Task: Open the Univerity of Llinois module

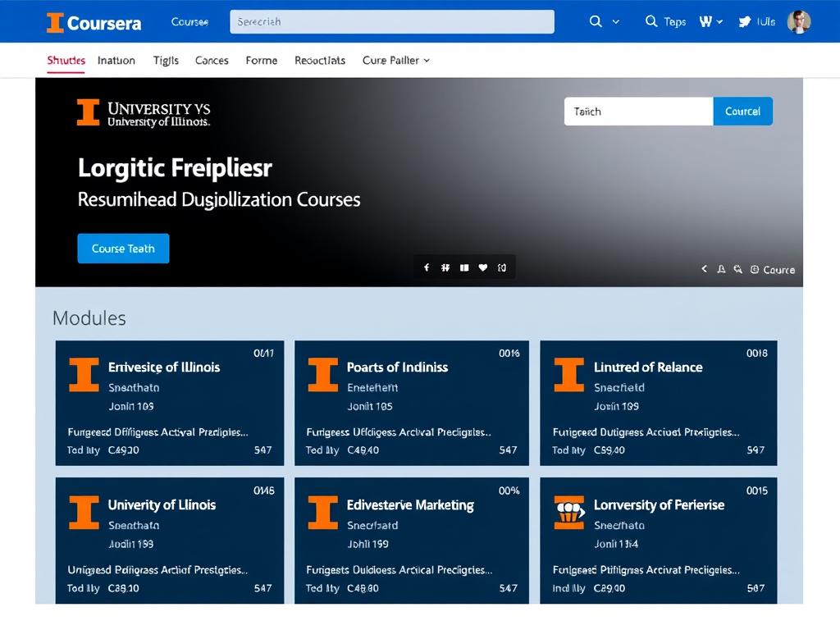Action: (170, 541)
